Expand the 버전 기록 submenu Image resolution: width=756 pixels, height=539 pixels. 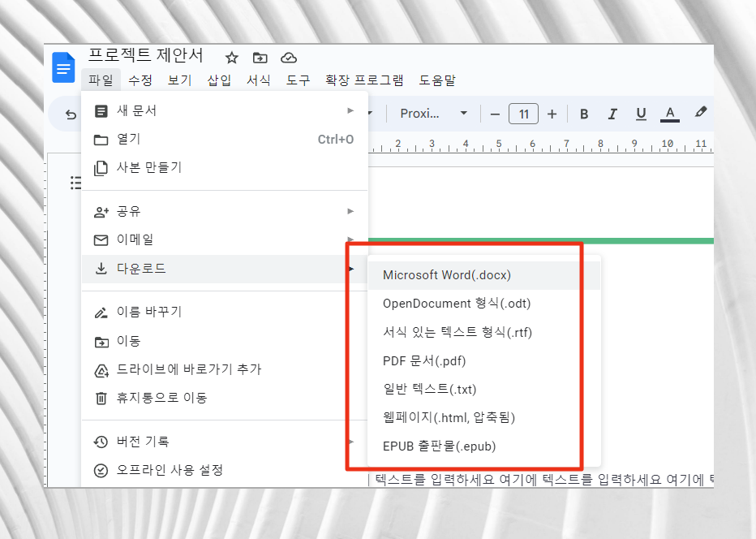pos(225,442)
